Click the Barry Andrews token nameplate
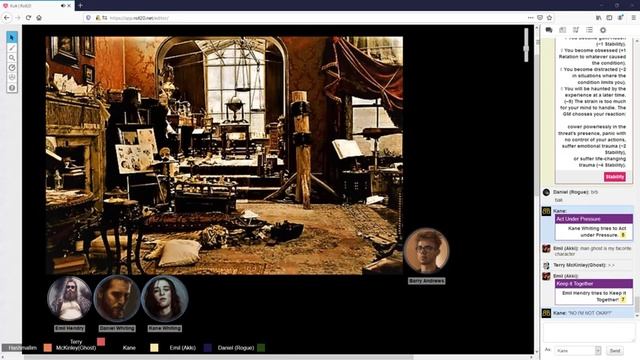The image size is (640, 360). coord(427,281)
